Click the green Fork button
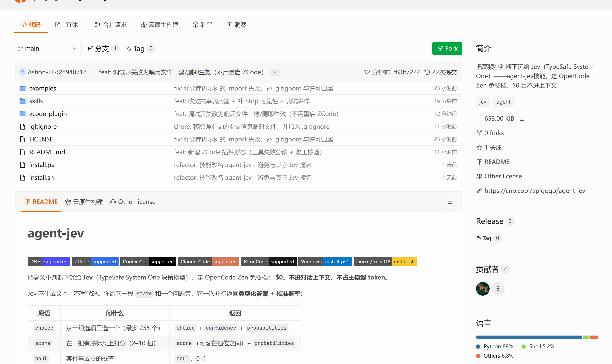This screenshot has height=364, width=612. (447, 48)
